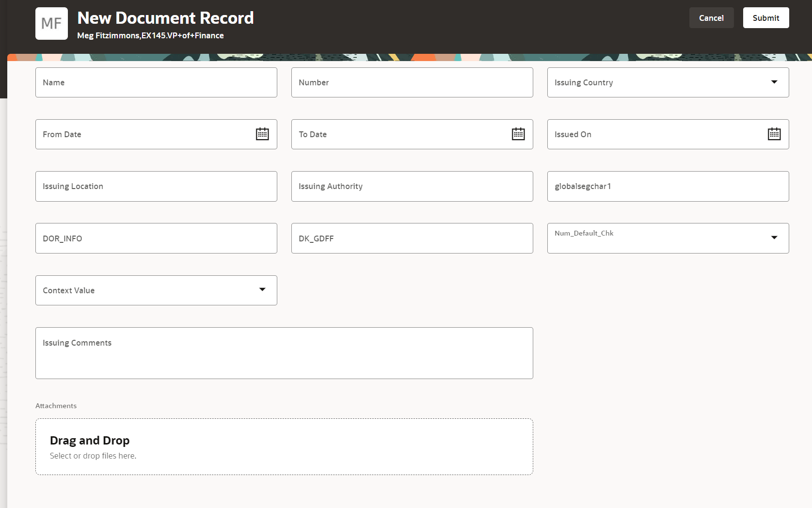Image resolution: width=812 pixels, height=508 pixels.
Task: Open the From Date calendar picker
Action: [262, 134]
